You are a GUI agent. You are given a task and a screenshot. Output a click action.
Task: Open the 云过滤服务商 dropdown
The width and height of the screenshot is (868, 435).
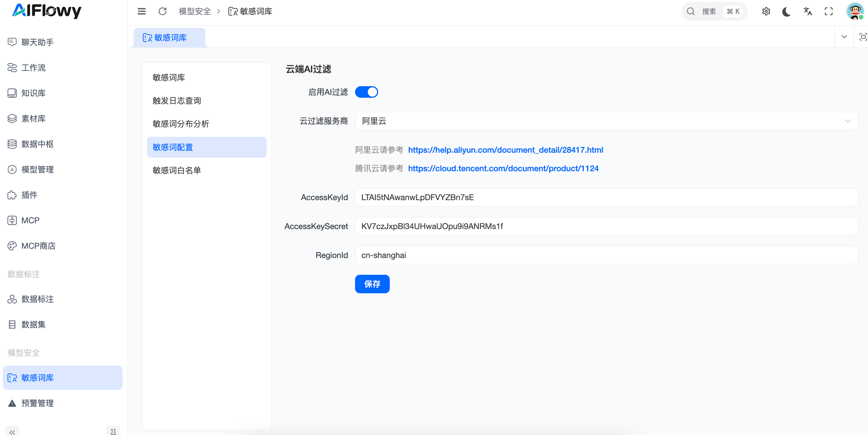[606, 121]
